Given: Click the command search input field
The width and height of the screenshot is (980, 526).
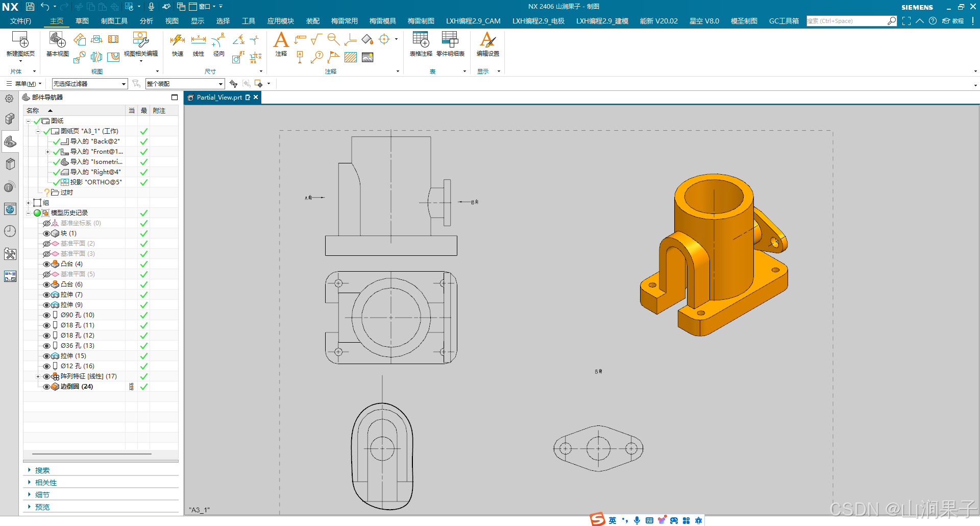Looking at the screenshot, I should (x=847, y=21).
